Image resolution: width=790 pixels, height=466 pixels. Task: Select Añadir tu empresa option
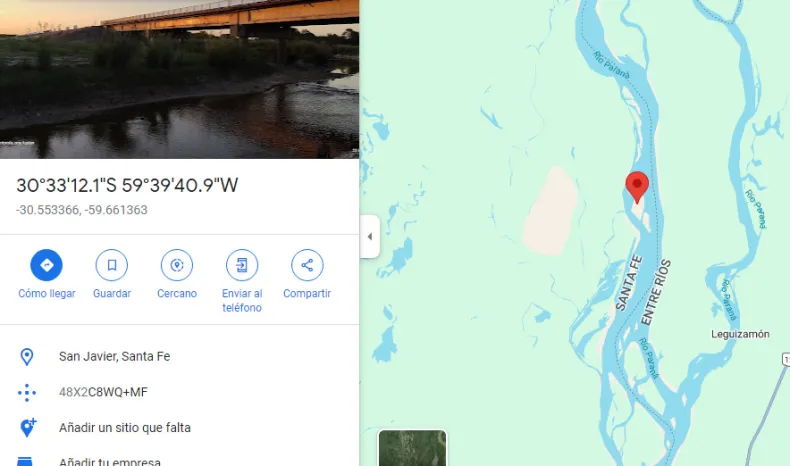[109, 461]
